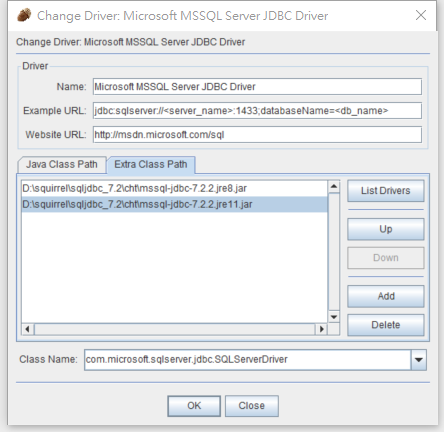Click the SQuirreL acorn icon in title bar
Viewport: 444px width, 432px height.
pyautogui.click(x=24, y=15)
